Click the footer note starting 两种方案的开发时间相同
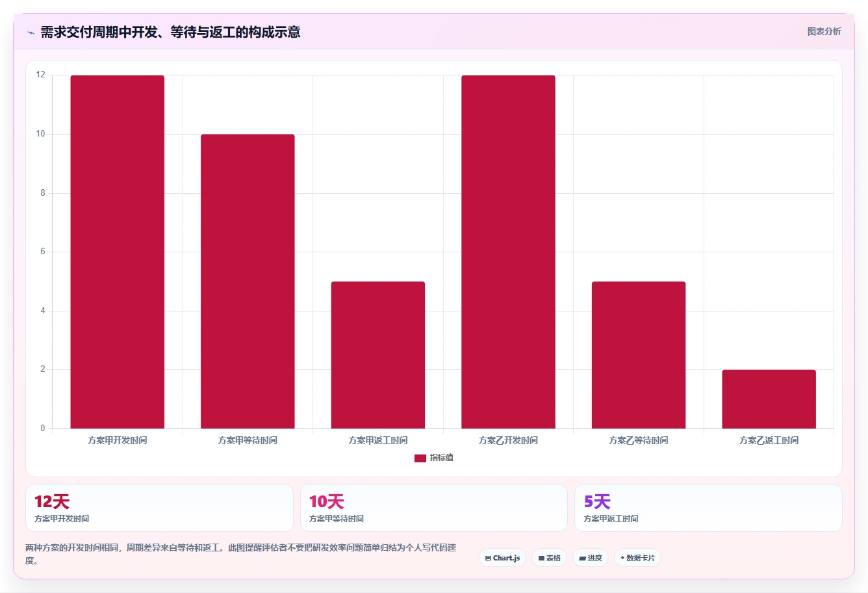This screenshot has height=593, width=868. [x=240, y=554]
